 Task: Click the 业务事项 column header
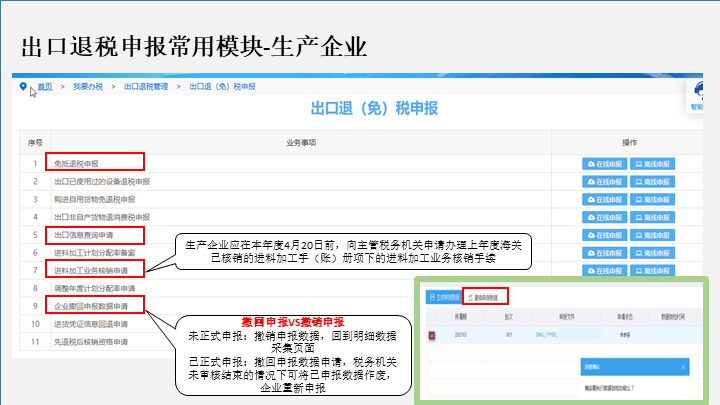click(x=301, y=143)
